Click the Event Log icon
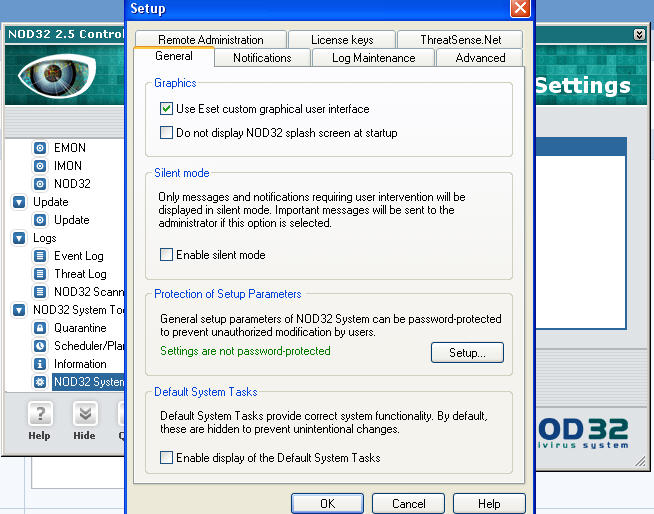 click(40, 256)
